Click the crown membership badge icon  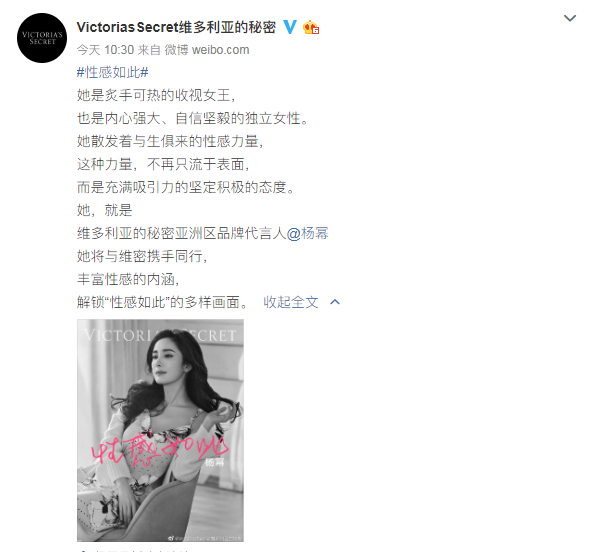pyautogui.click(x=311, y=27)
